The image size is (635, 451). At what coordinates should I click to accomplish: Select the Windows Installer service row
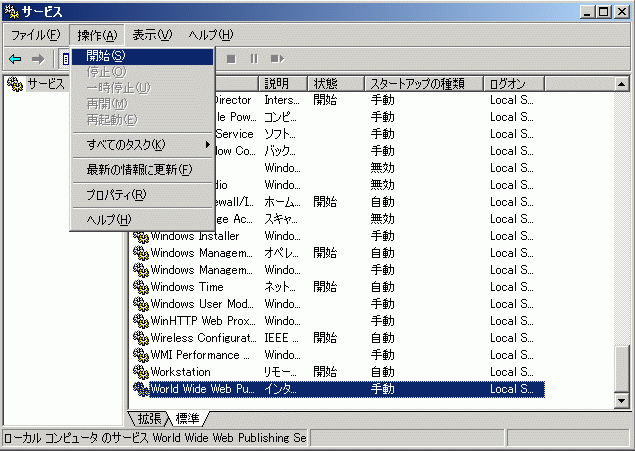(x=339, y=236)
